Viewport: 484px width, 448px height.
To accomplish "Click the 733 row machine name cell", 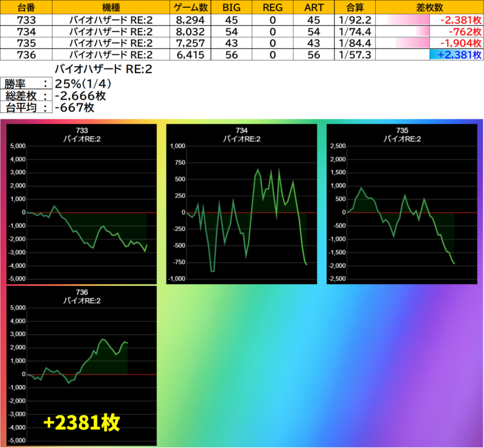I will pyautogui.click(x=111, y=20).
